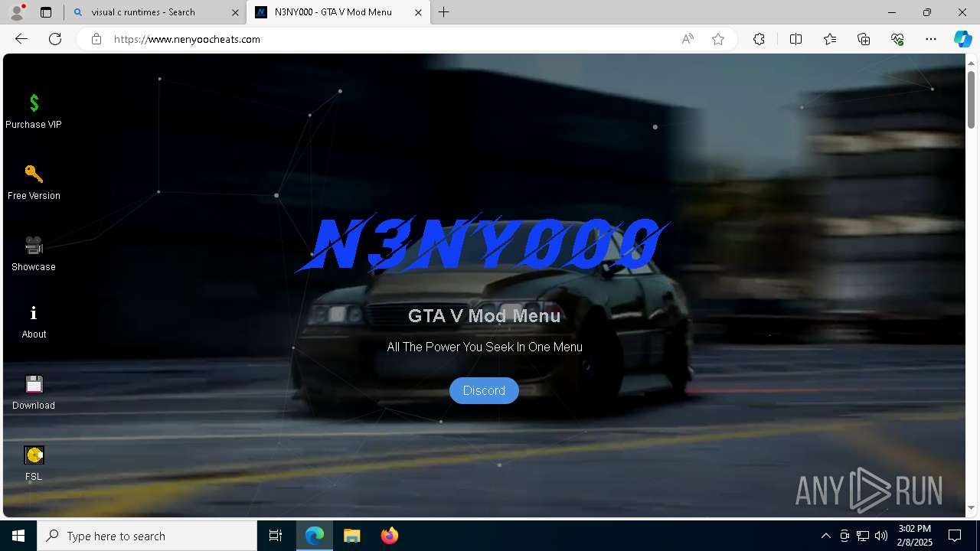Add this page to favorites star
The width and height of the screenshot is (980, 551).
click(718, 39)
